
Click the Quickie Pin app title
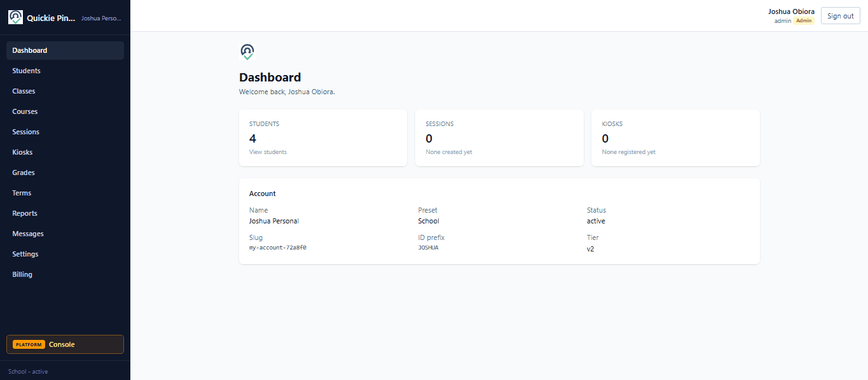pyautogui.click(x=51, y=18)
